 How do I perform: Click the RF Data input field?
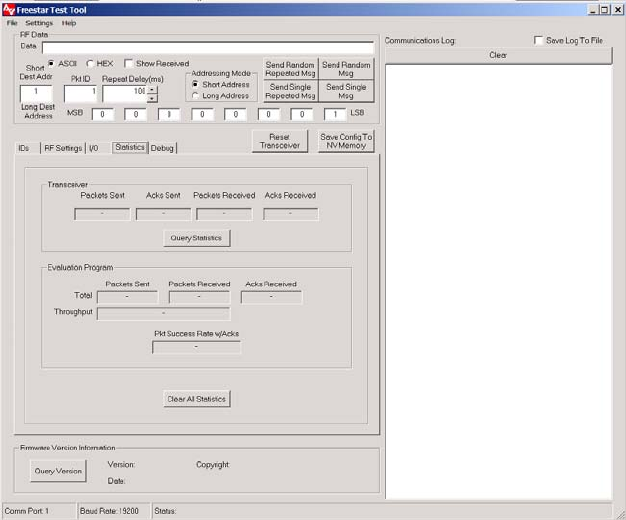point(208,48)
